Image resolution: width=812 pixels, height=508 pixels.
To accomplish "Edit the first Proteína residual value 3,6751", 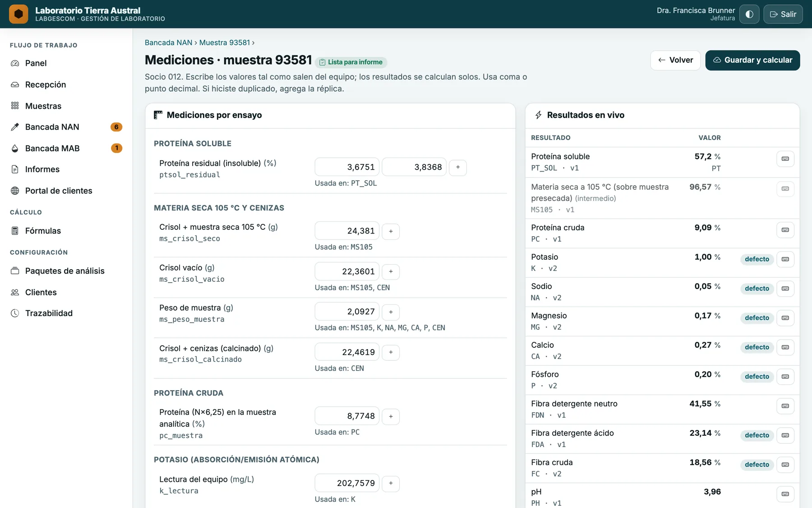I will click(x=347, y=167).
